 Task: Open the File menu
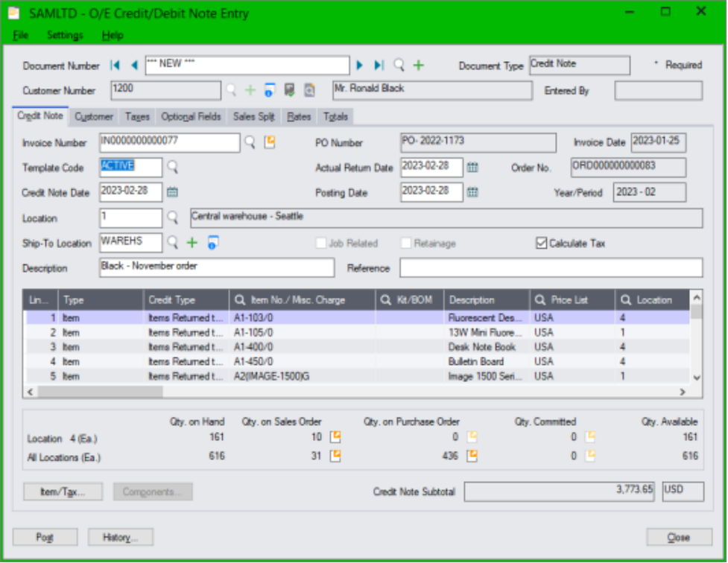20,35
